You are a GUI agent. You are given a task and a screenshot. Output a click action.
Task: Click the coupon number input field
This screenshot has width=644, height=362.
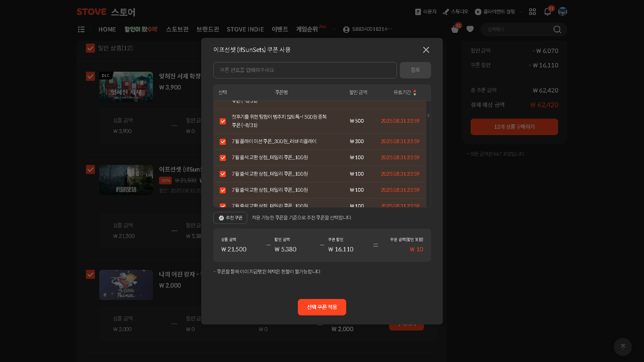(305, 70)
